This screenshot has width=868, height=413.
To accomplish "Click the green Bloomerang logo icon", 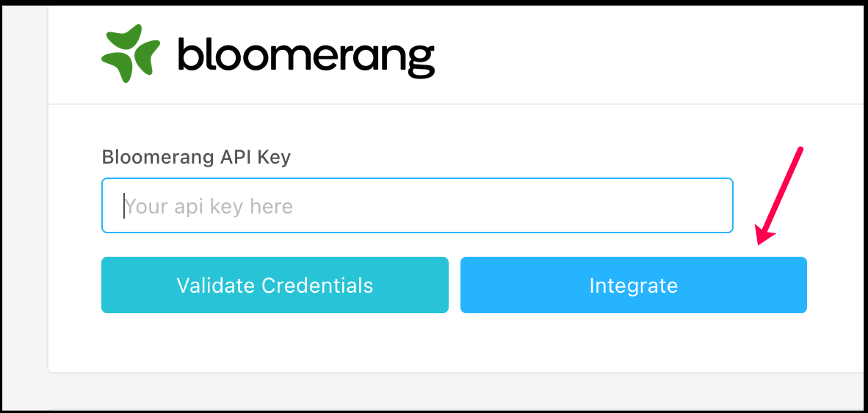I will pyautogui.click(x=131, y=53).
